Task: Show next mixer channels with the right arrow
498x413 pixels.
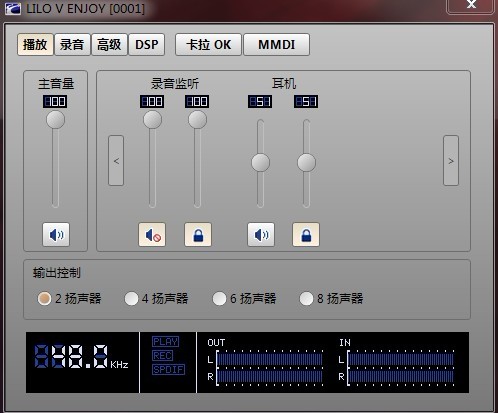Action: (451, 161)
